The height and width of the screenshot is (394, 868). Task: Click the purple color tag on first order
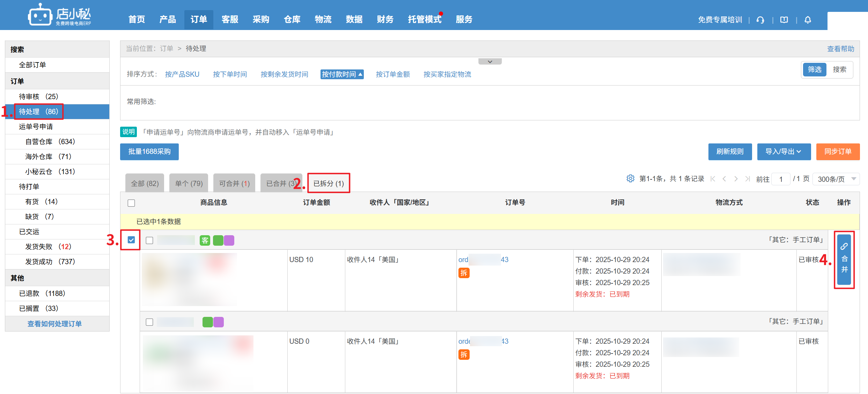[x=229, y=240]
